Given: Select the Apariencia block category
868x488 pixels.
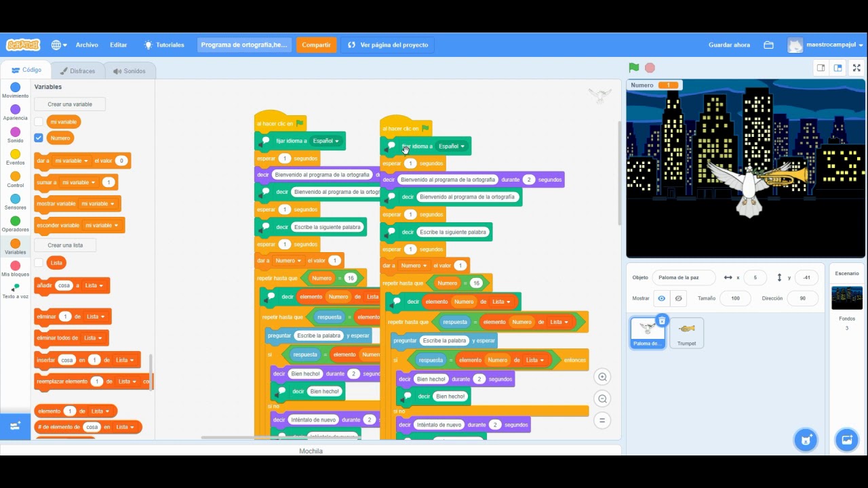Looking at the screenshot, I should click(15, 113).
